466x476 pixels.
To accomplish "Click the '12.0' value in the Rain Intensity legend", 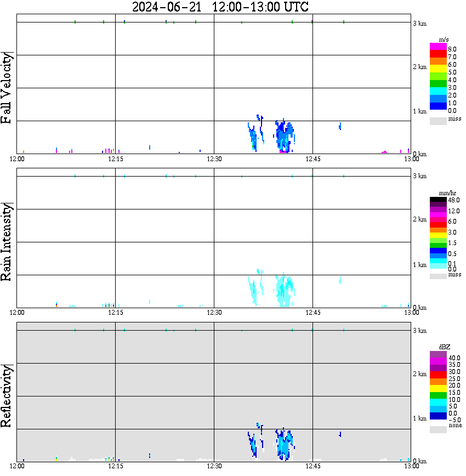I will pyautogui.click(x=454, y=211).
